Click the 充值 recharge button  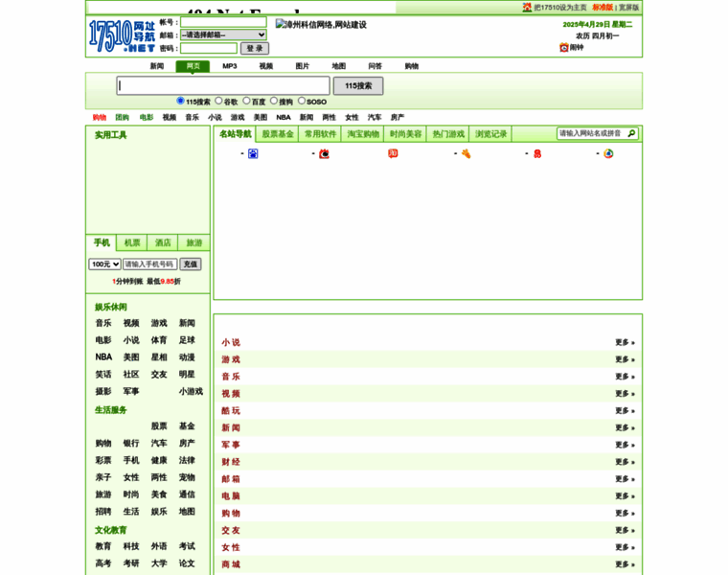(191, 264)
